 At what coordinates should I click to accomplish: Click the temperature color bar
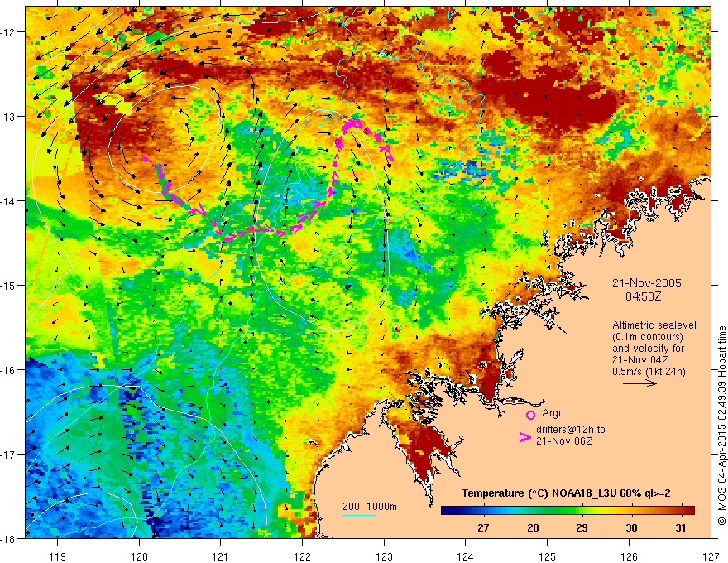568,511
